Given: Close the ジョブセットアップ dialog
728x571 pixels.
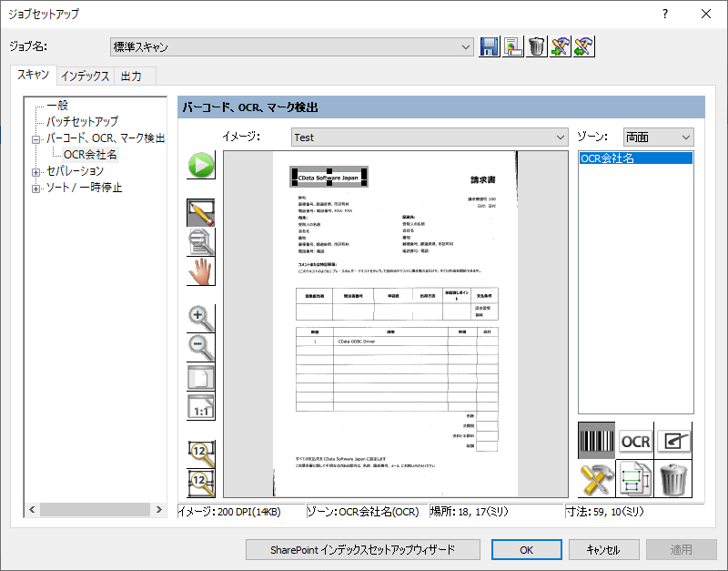Looking at the screenshot, I should 706,14.
